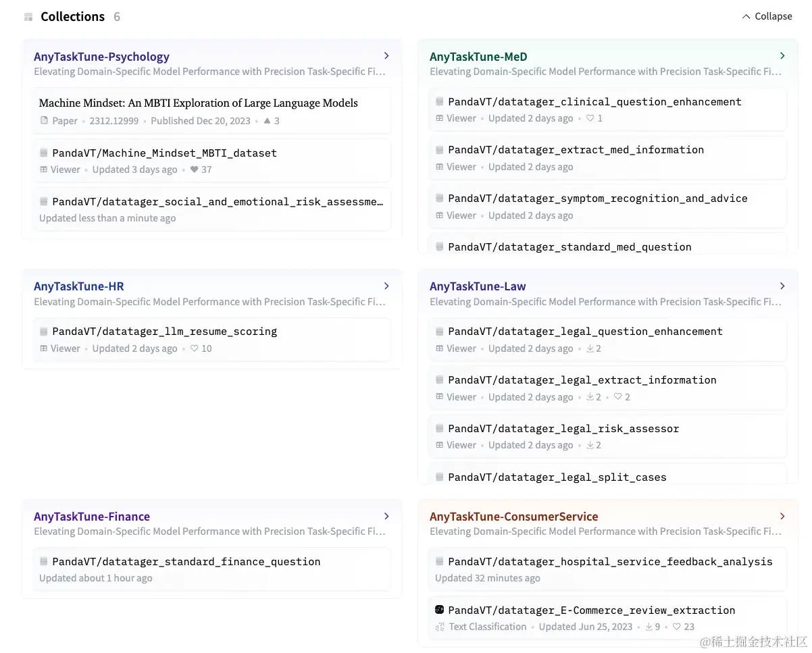Open datatager_hospital_service_feedback_analysis dataset

(610, 562)
